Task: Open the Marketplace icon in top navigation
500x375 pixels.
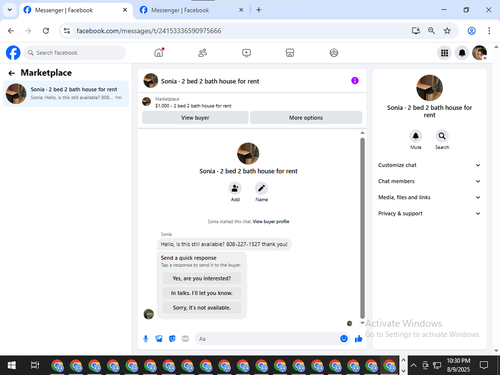Action: tap(290, 53)
